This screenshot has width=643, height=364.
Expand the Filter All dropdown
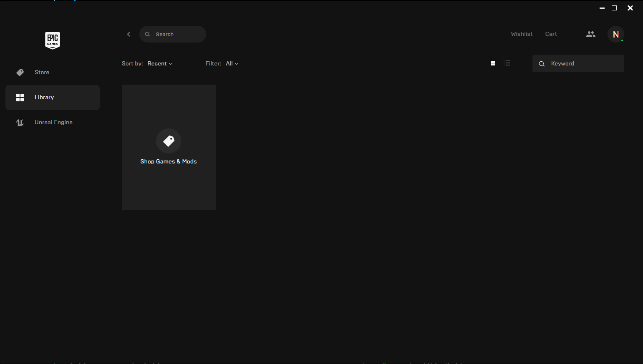(x=232, y=63)
